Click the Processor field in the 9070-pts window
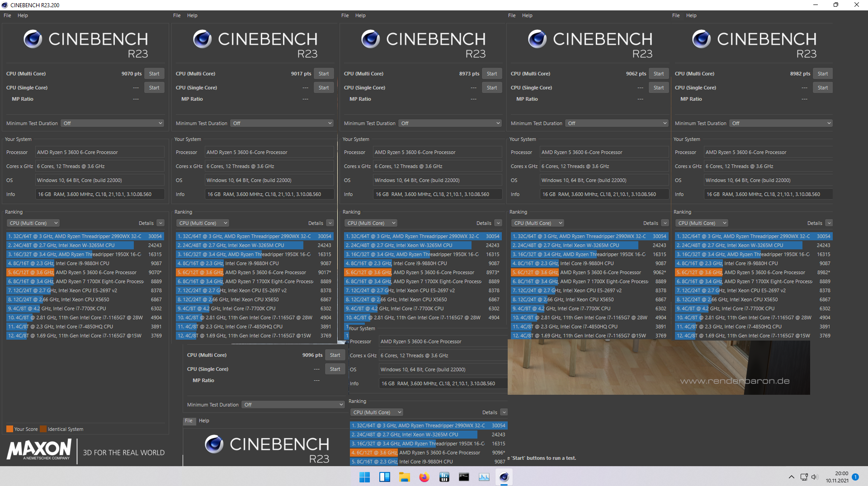This screenshot has width=868, height=486. (100, 152)
